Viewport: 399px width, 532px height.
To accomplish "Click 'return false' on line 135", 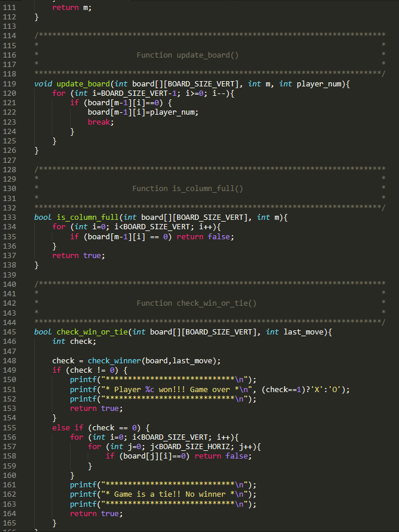I will coord(203,236).
